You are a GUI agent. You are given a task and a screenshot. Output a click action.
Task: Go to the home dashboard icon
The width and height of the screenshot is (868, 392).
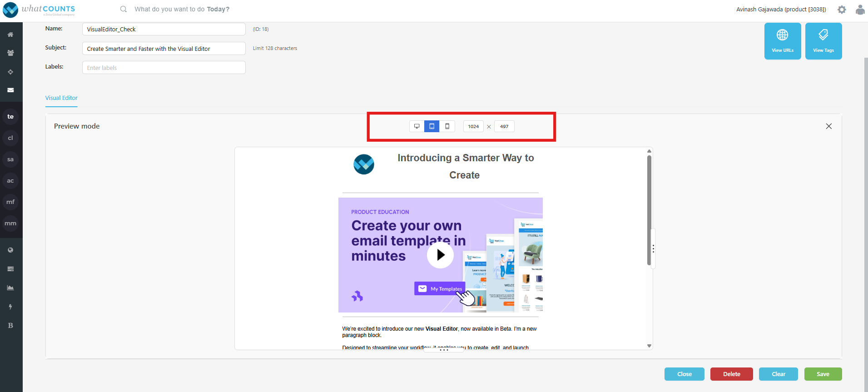pos(10,35)
